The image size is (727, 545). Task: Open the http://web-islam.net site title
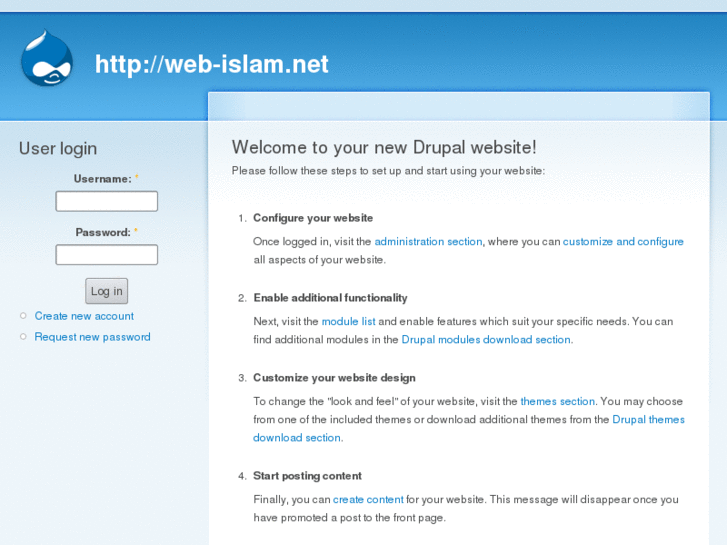coord(211,64)
